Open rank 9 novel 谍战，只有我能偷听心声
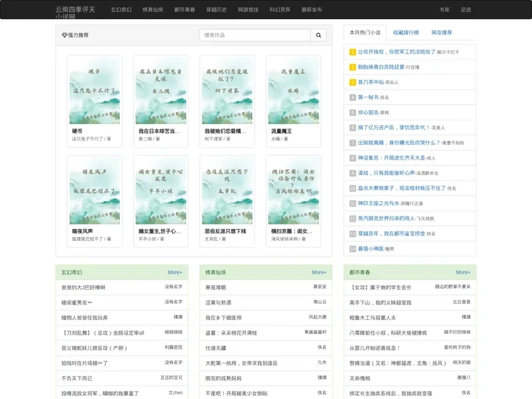 pyautogui.click(x=386, y=173)
